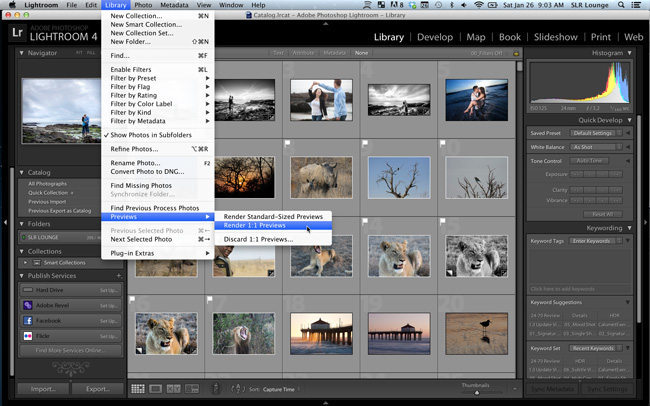Click the volume menu bar icon
This screenshot has height=406, width=650.
point(463,5)
